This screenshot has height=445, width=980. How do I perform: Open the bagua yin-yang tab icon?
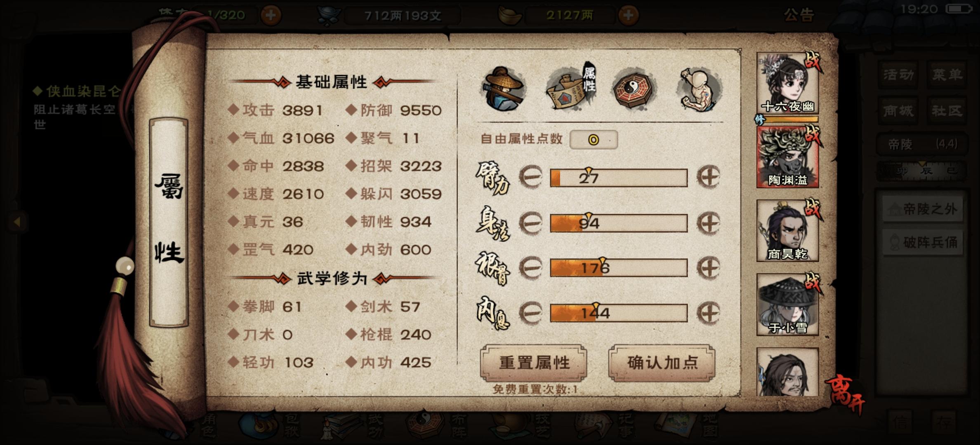(x=634, y=88)
